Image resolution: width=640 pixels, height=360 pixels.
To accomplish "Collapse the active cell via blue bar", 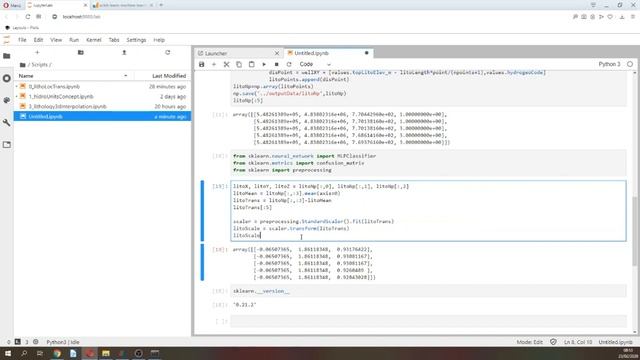I will 202,211.
